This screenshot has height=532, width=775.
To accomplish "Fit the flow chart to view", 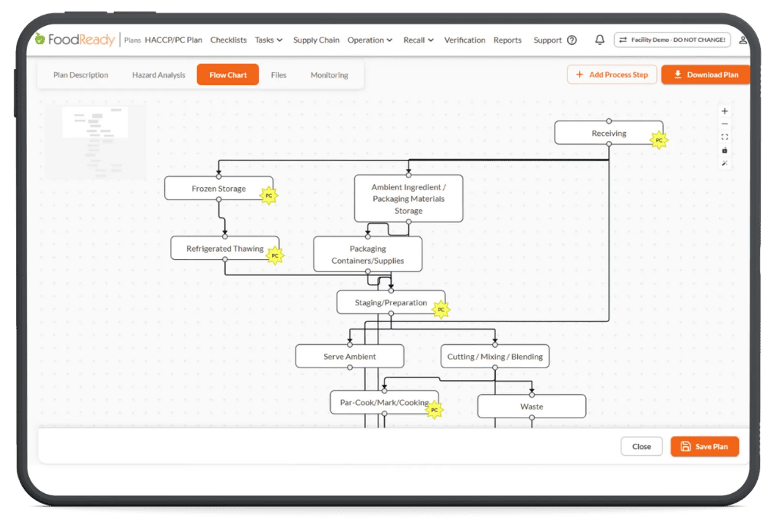I will (725, 137).
